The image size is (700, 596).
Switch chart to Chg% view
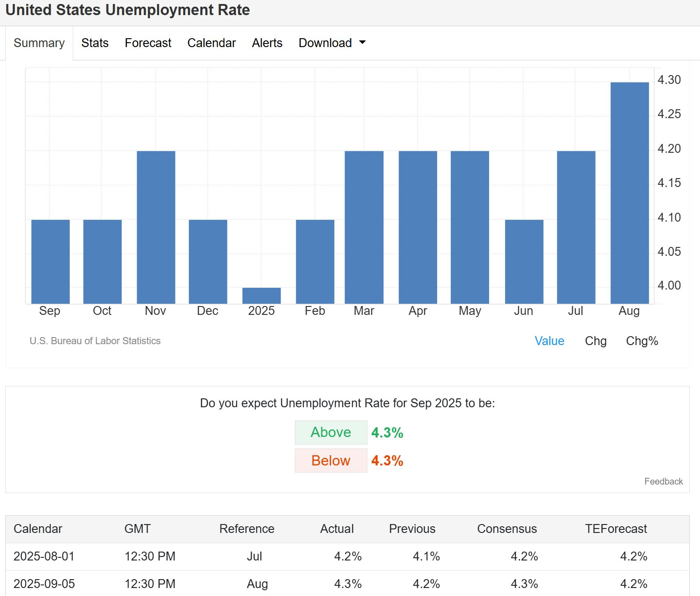(642, 341)
